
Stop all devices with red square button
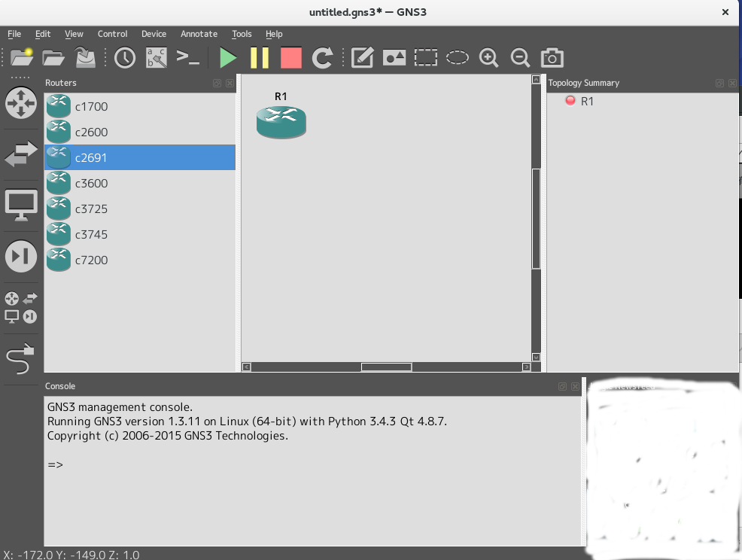(291, 58)
